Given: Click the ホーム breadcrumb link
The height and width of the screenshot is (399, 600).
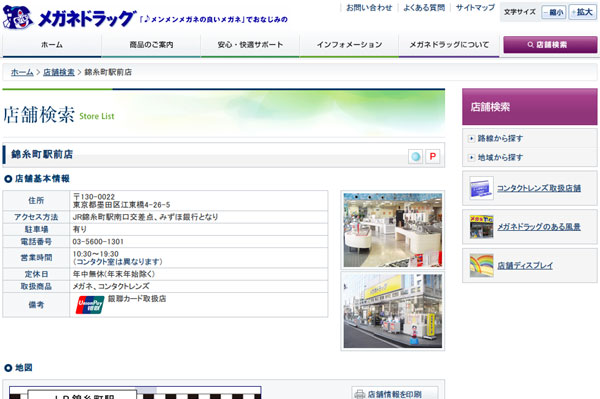Looking at the screenshot, I should click(x=22, y=72).
